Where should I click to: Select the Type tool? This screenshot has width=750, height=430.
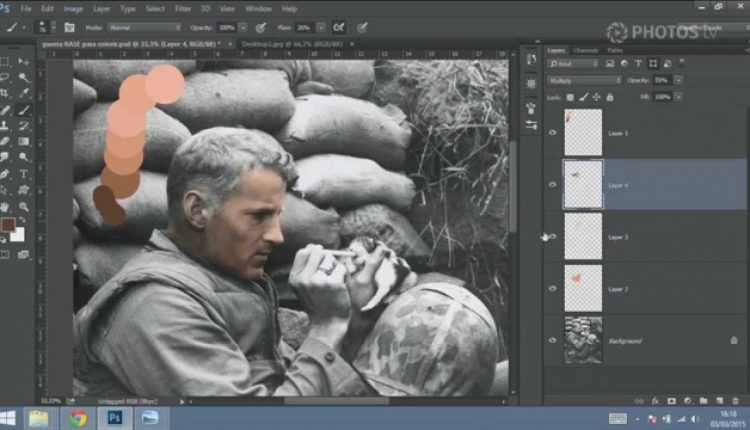(23, 173)
